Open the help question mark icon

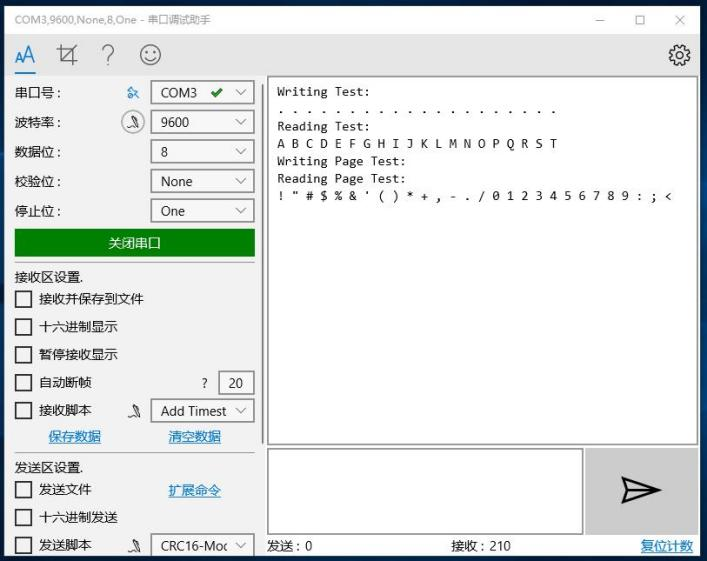point(108,55)
